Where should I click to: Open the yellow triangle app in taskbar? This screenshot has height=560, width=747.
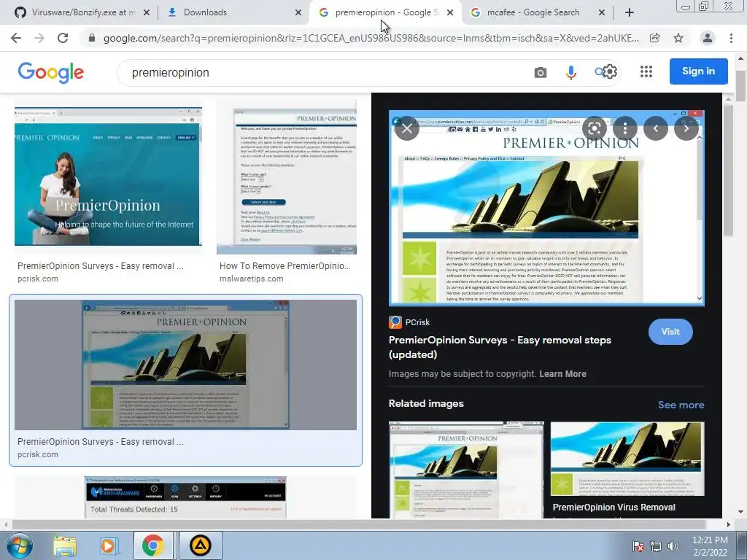[200, 545]
